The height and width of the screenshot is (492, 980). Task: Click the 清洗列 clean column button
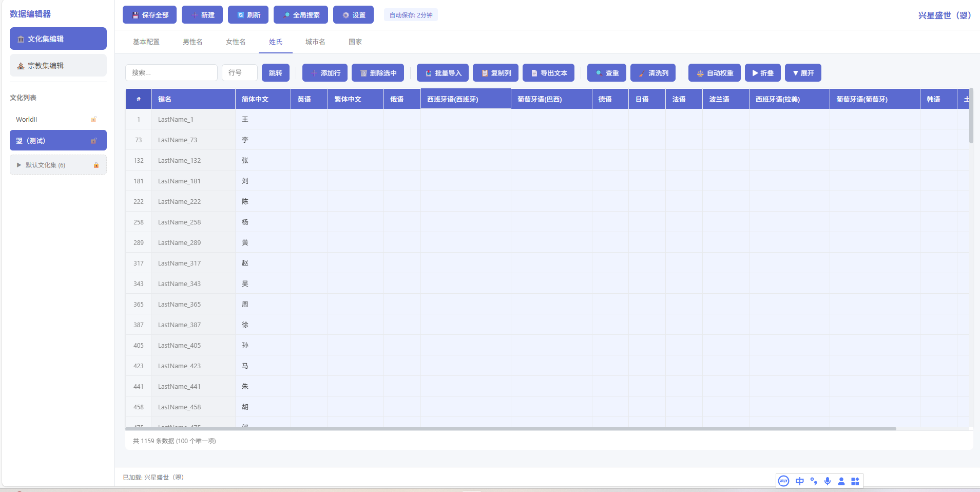pos(653,72)
